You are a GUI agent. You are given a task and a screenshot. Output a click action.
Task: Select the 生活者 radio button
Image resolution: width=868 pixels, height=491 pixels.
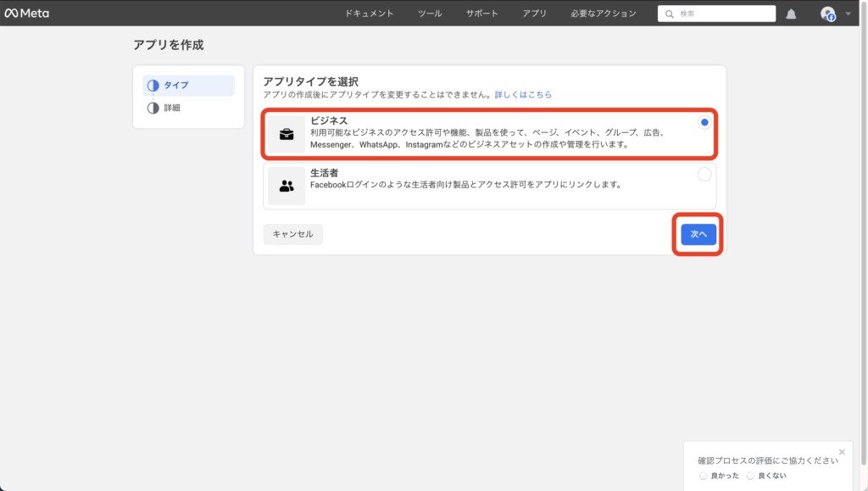704,175
